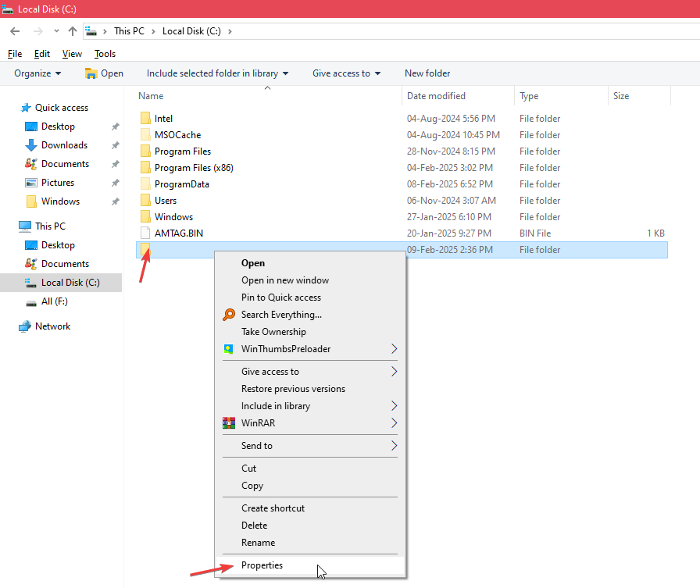Choose Properties from the context menu
Image resolution: width=700 pixels, height=588 pixels.
click(262, 565)
